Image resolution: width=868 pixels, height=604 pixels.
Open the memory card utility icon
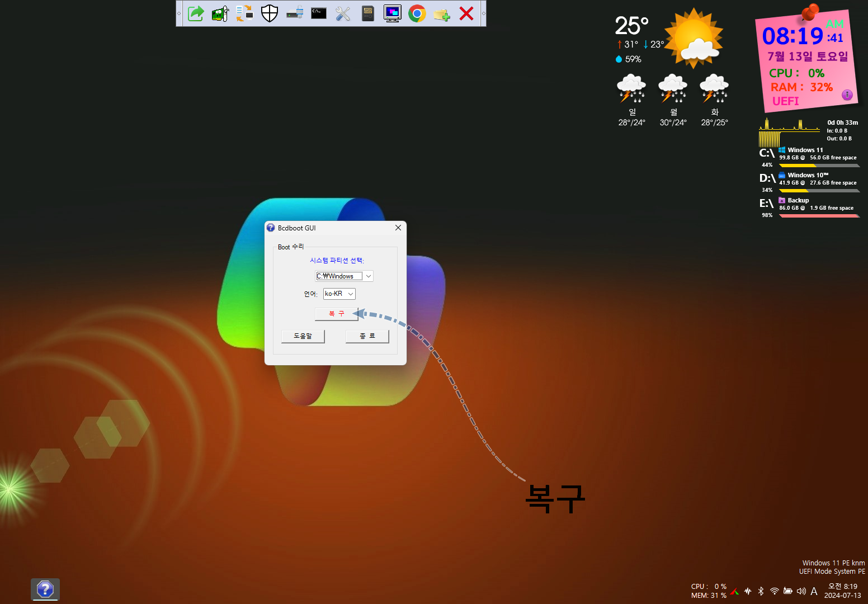click(367, 13)
